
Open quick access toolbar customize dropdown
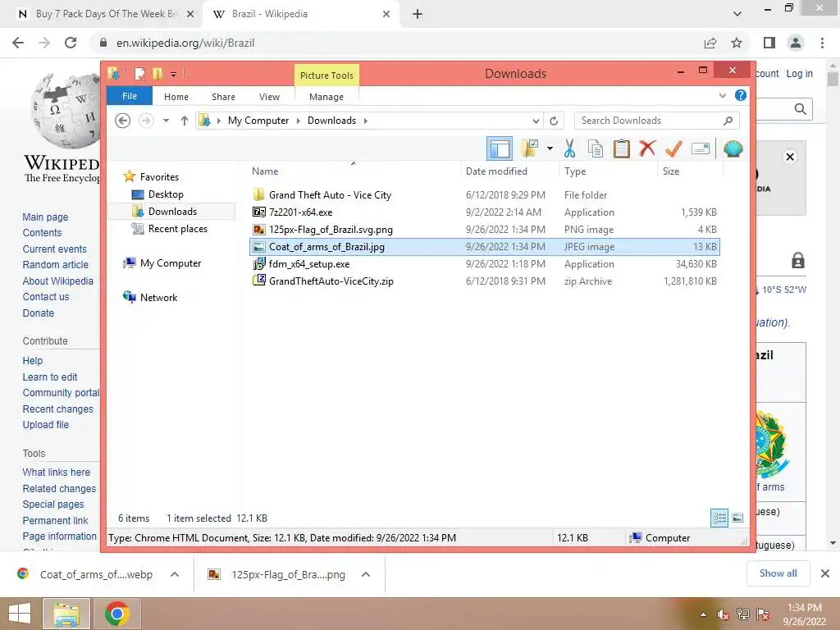click(x=174, y=75)
